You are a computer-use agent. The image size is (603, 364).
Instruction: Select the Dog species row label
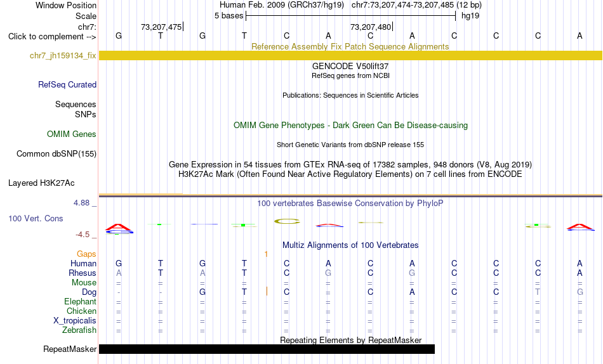click(89, 292)
